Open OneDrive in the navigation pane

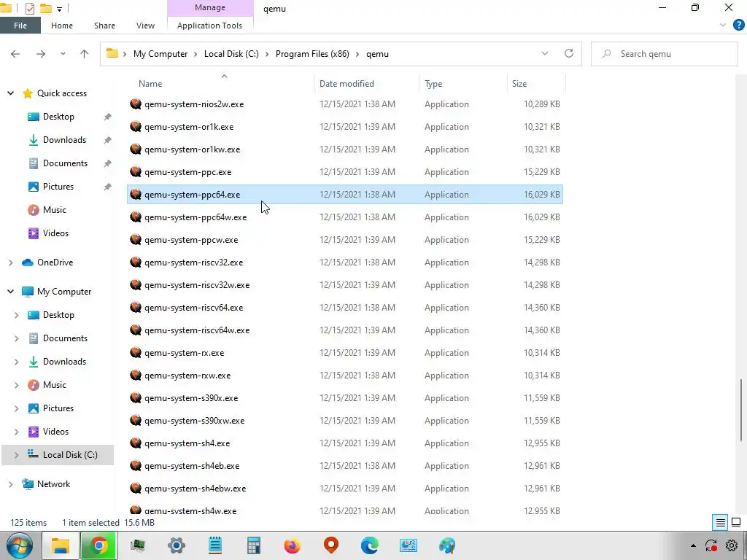tap(48, 262)
